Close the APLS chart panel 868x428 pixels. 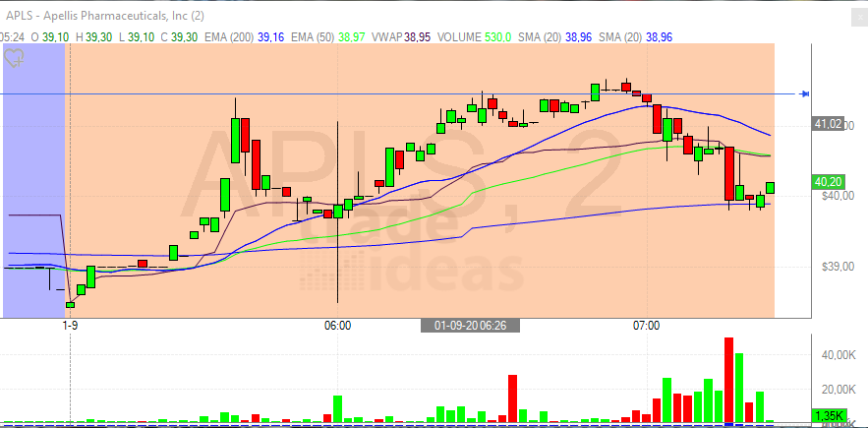[859, 18]
